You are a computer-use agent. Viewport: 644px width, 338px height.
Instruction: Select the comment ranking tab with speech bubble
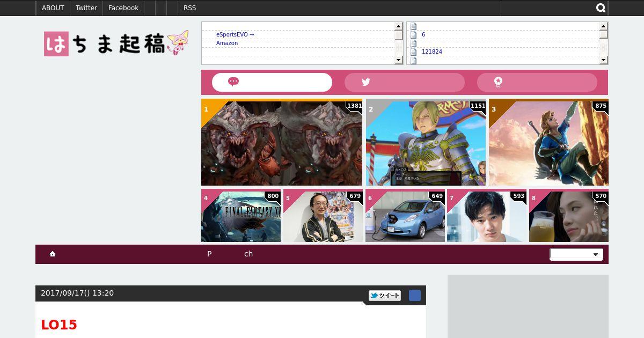tap(272, 82)
